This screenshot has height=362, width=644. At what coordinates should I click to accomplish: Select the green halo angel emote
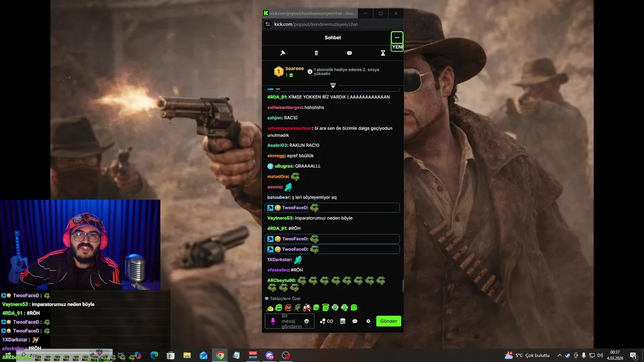326,308
